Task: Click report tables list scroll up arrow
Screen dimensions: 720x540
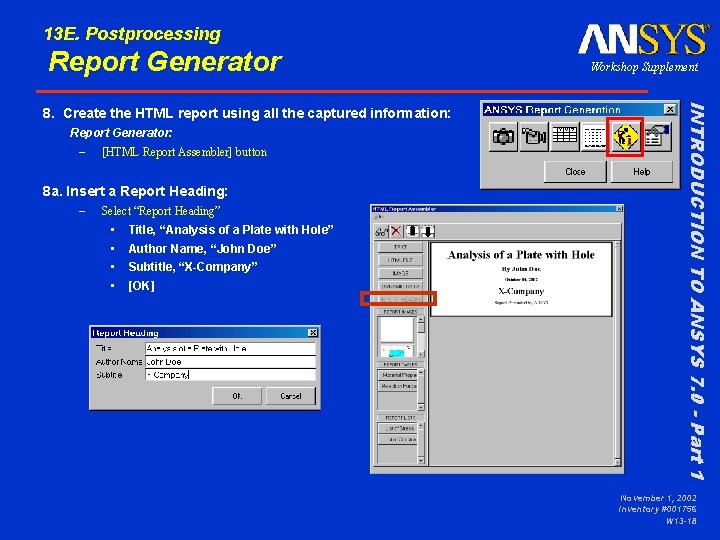Action: (x=421, y=372)
